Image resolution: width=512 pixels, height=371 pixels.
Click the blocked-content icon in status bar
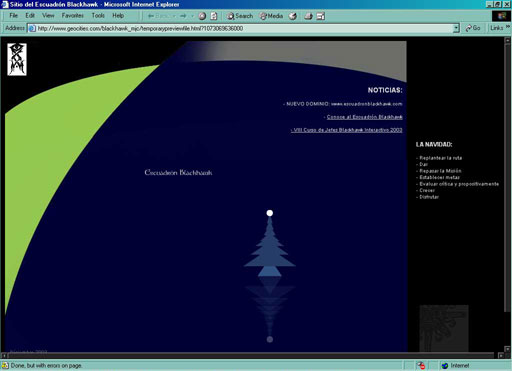(x=421, y=366)
